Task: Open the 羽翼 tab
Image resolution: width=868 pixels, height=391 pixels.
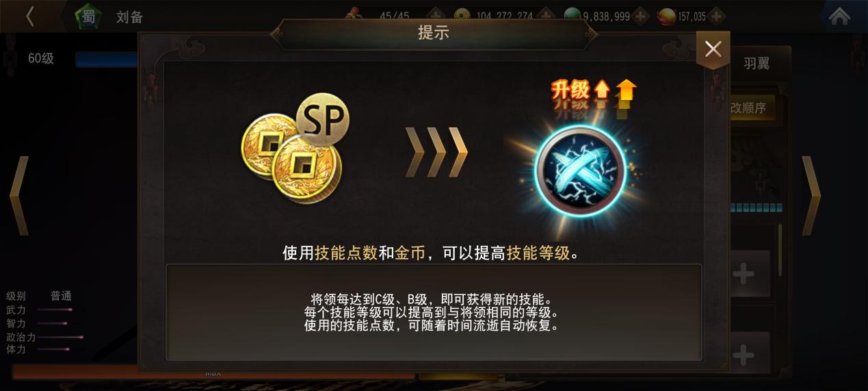Action: click(x=757, y=64)
